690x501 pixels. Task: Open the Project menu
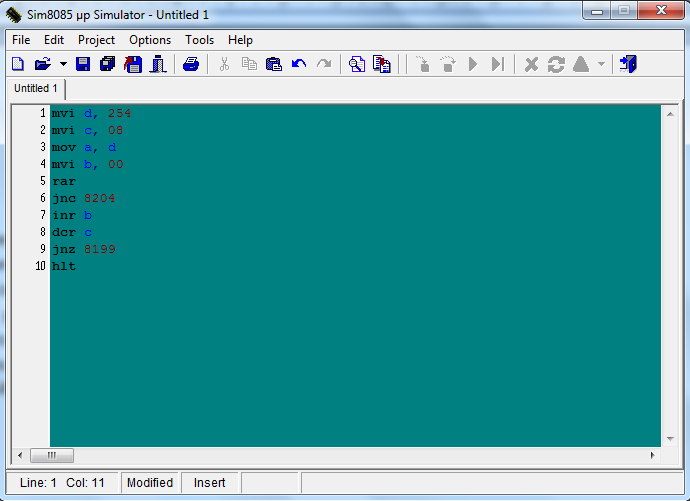(96, 40)
